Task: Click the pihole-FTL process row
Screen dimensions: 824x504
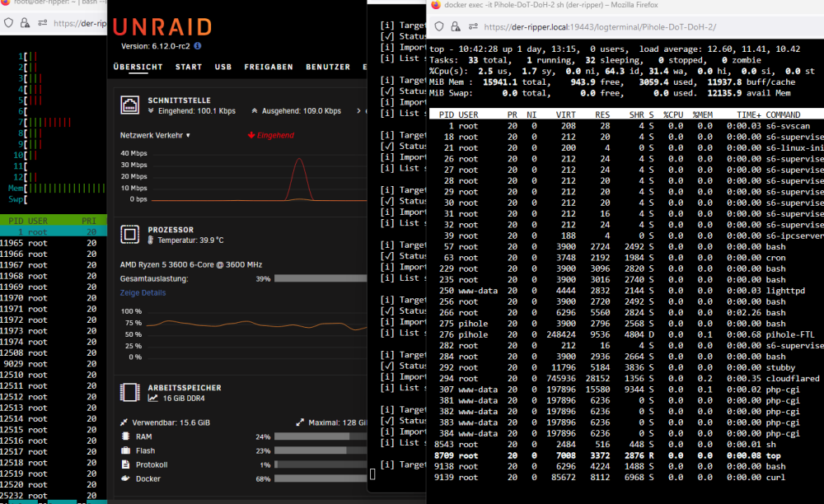Action: click(626, 334)
